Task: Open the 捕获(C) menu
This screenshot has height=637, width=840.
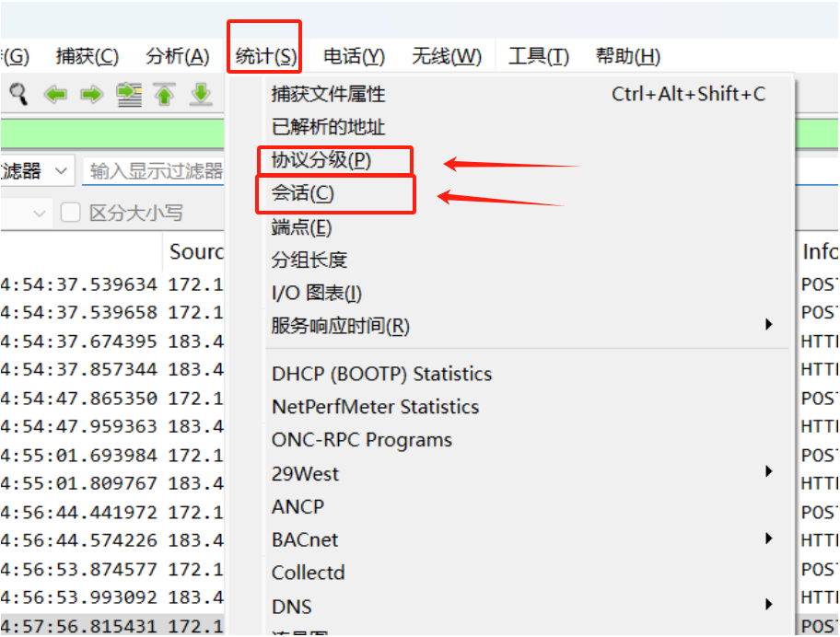Action: (x=87, y=55)
